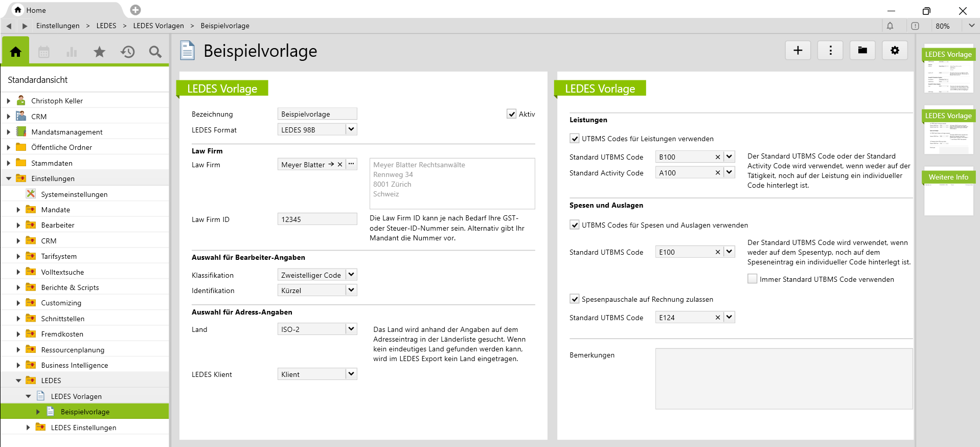
Task: Click the Weitere Info thumbnail
Action: point(948,192)
